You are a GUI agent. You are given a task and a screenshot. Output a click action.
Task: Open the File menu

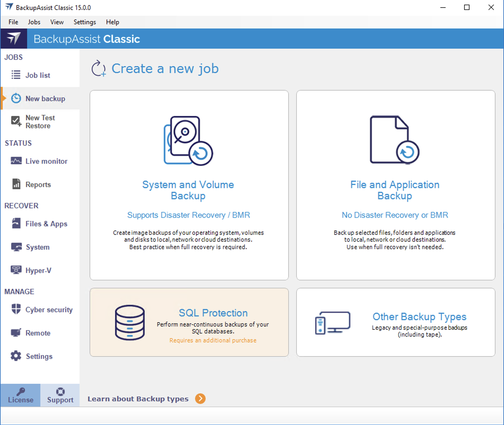click(x=13, y=22)
